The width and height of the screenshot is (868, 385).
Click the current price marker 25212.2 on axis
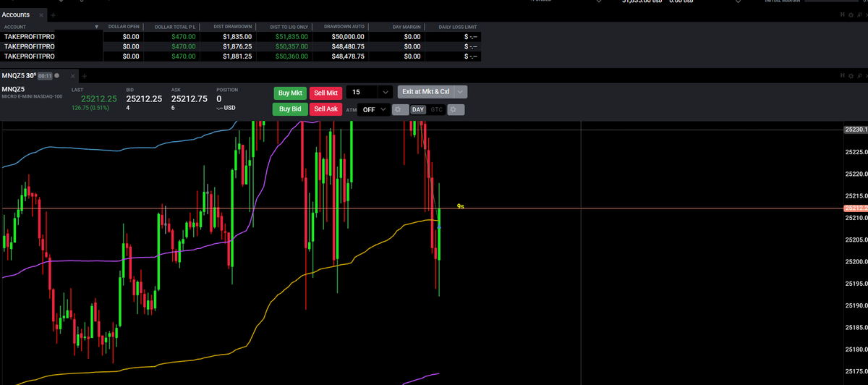tap(855, 208)
